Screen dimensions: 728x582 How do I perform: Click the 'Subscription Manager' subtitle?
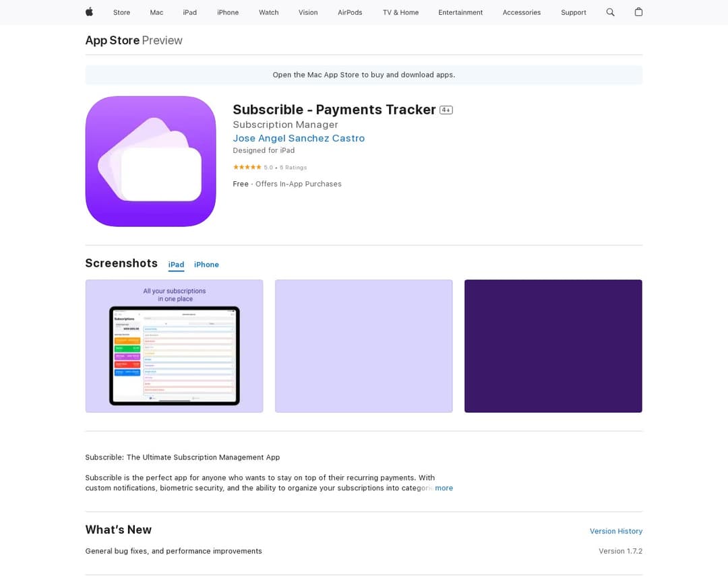286,125
